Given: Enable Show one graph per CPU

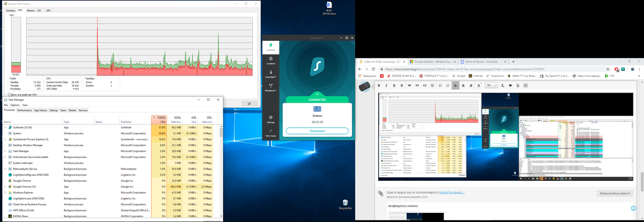Looking at the screenshot, I should tap(10, 95).
